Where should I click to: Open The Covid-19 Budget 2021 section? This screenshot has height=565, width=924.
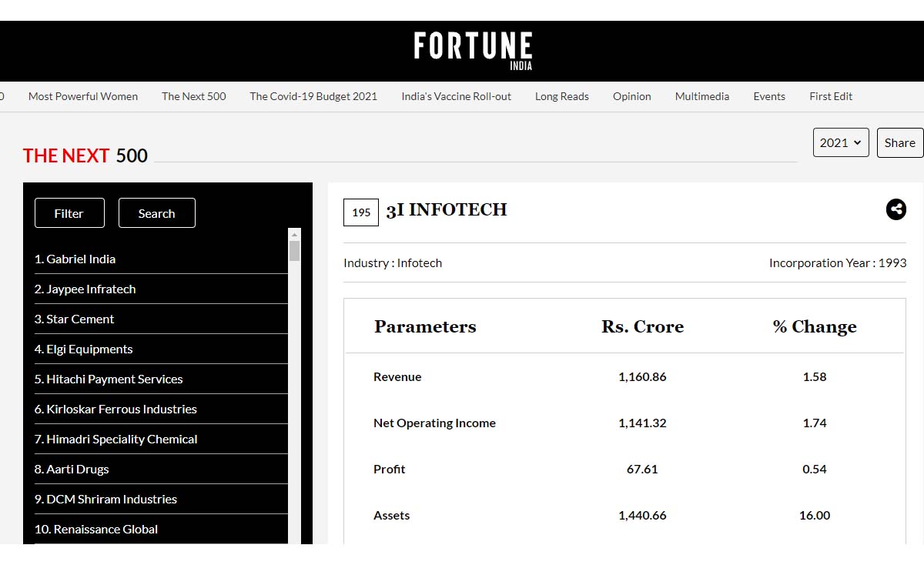[x=313, y=96]
